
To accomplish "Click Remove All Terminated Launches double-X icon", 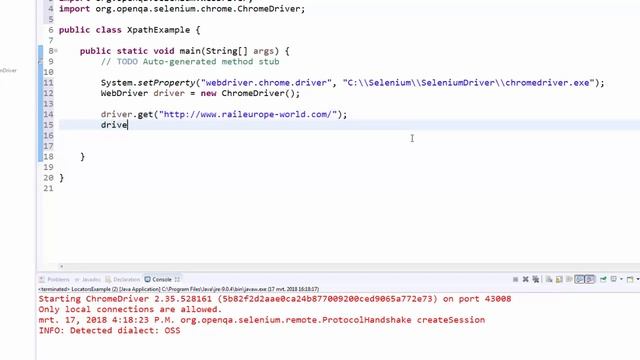I will tap(536, 279).
